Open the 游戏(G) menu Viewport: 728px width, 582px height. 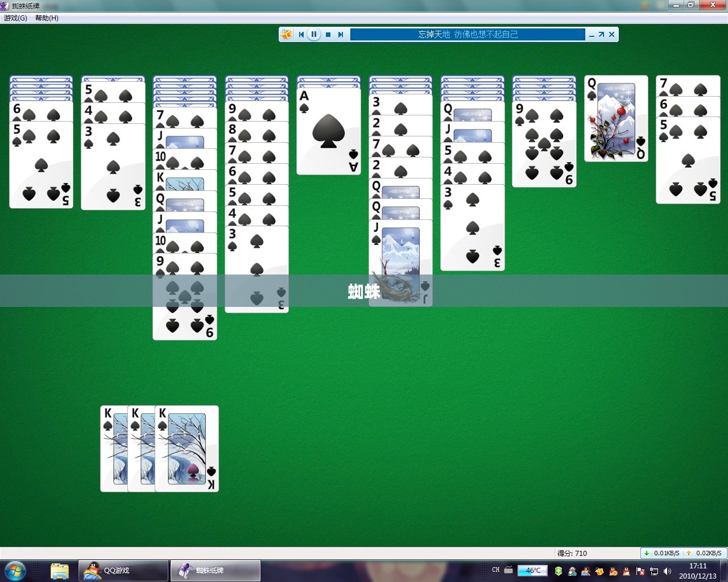coord(15,18)
